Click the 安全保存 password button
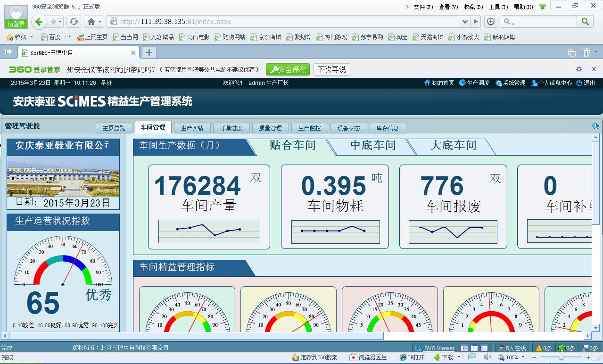Image resolution: width=603 pixels, height=364 pixels. (288, 69)
